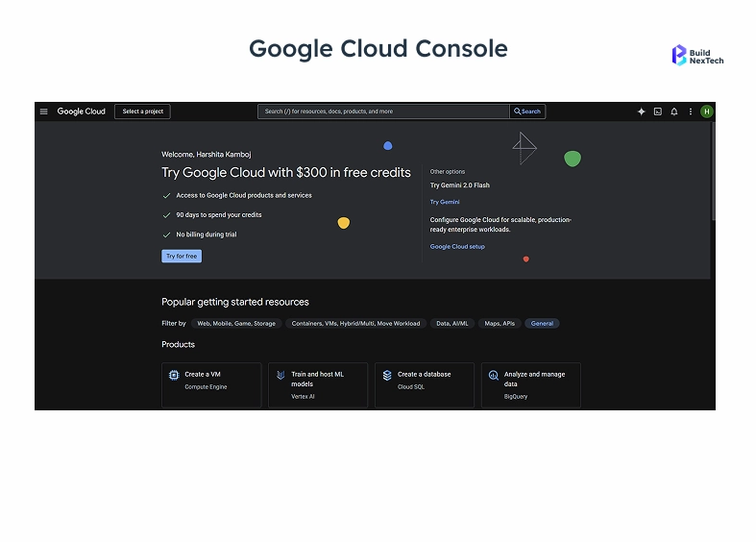Open the Gemini sparkle assistant icon

(x=642, y=111)
